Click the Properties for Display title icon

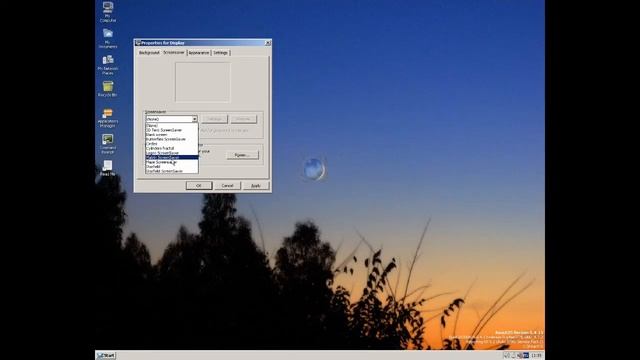click(x=138, y=42)
